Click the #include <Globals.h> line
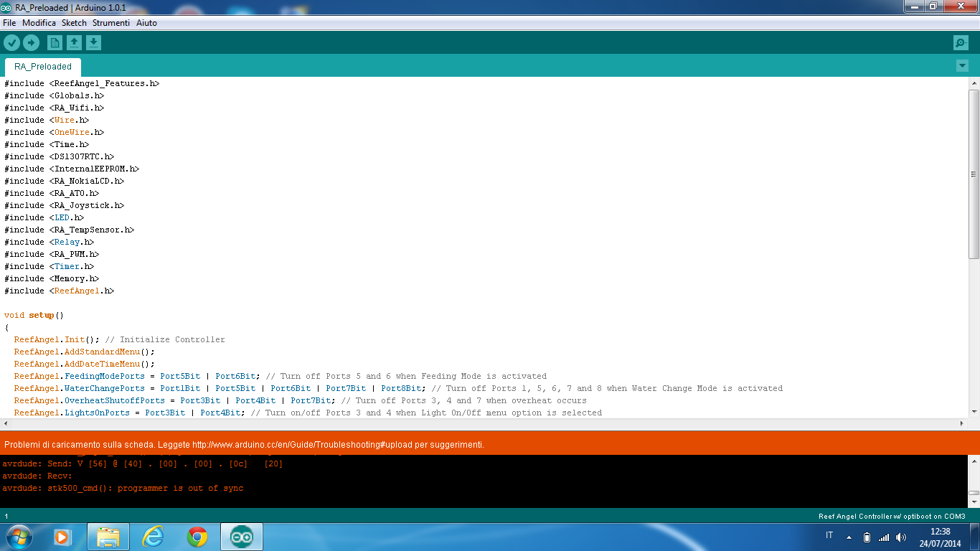The width and height of the screenshot is (980, 551). click(x=54, y=95)
